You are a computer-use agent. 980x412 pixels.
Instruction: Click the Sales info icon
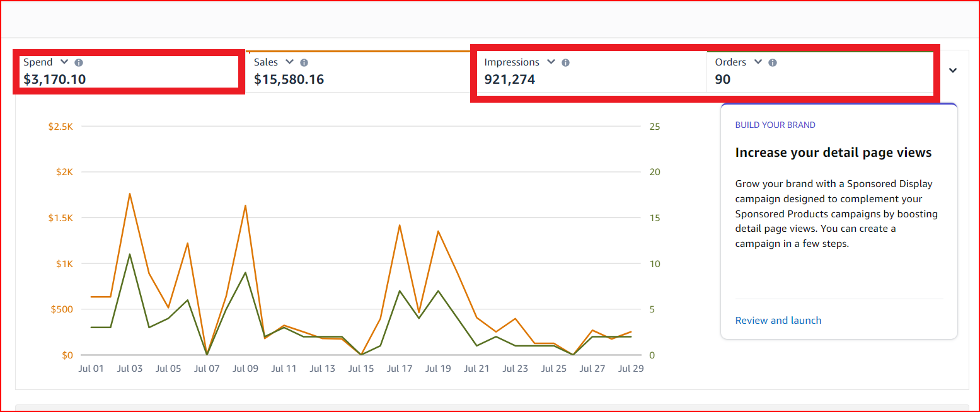[x=304, y=62]
